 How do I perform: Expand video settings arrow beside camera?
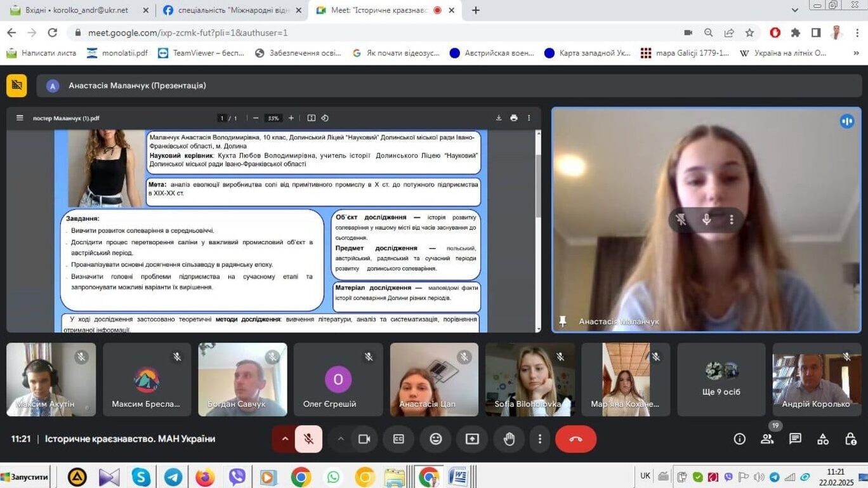[341, 439]
